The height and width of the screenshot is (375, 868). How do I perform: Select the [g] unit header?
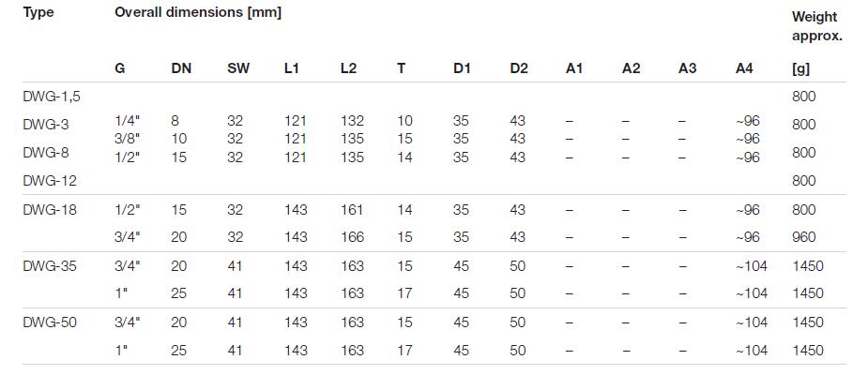[801, 69]
